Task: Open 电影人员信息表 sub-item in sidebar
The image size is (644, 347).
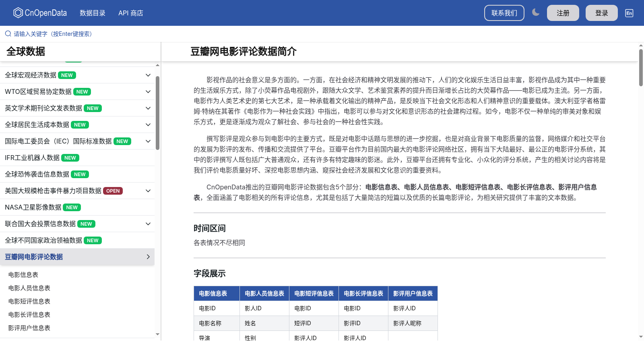Action: 29,288
